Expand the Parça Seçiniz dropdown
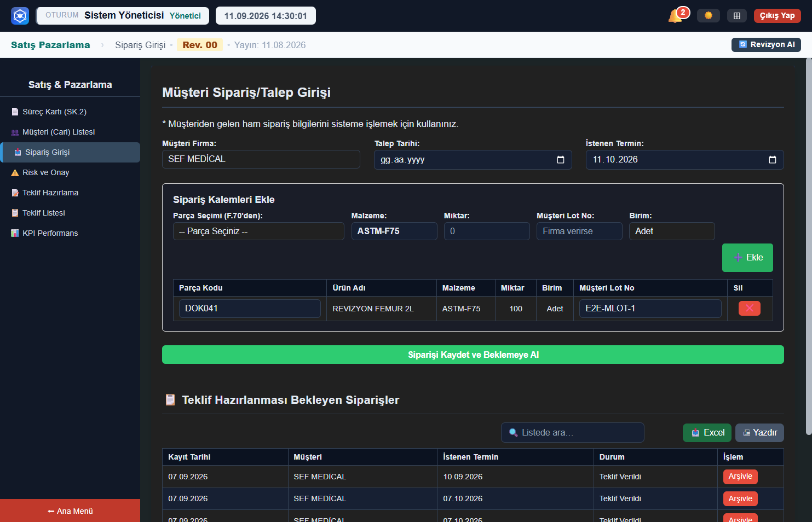The width and height of the screenshot is (812, 522). point(258,231)
